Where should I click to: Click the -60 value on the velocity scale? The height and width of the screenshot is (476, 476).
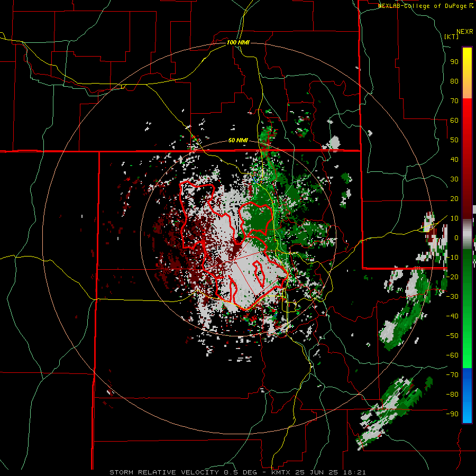click(x=452, y=355)
